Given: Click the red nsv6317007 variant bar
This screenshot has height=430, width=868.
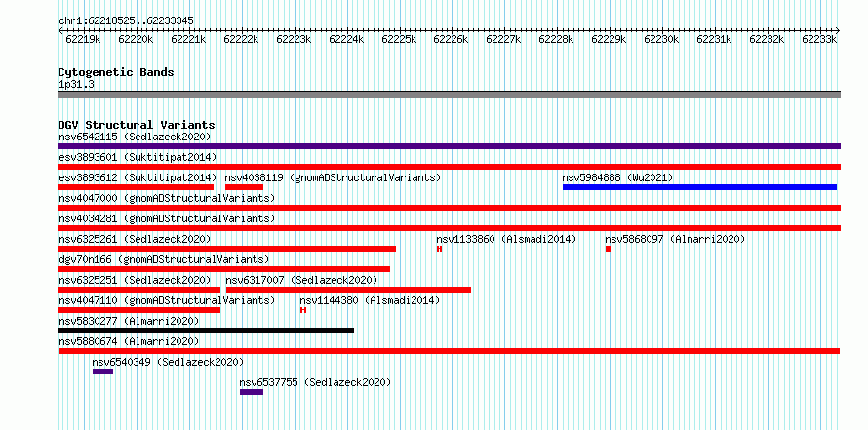Looking at the screenshot, I should [349, 290].
